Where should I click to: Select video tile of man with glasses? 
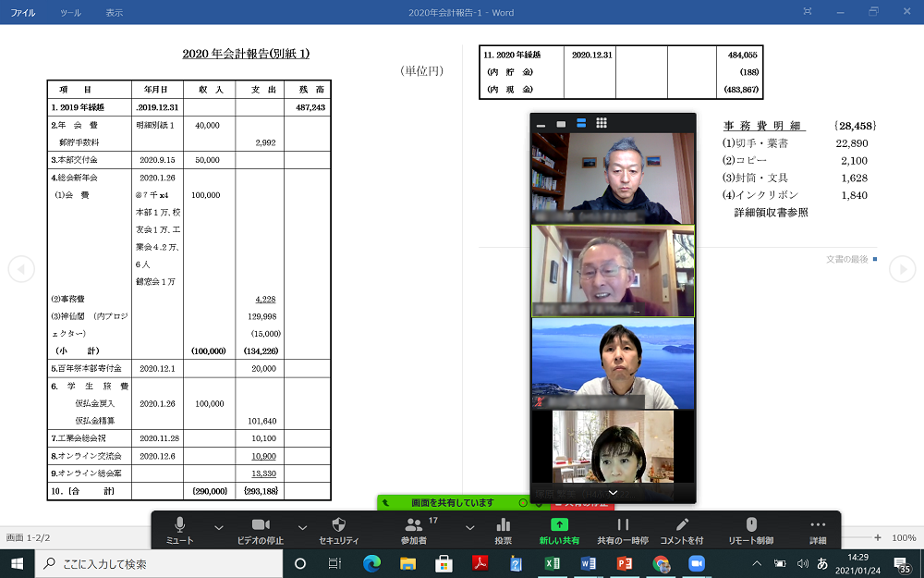613,271
